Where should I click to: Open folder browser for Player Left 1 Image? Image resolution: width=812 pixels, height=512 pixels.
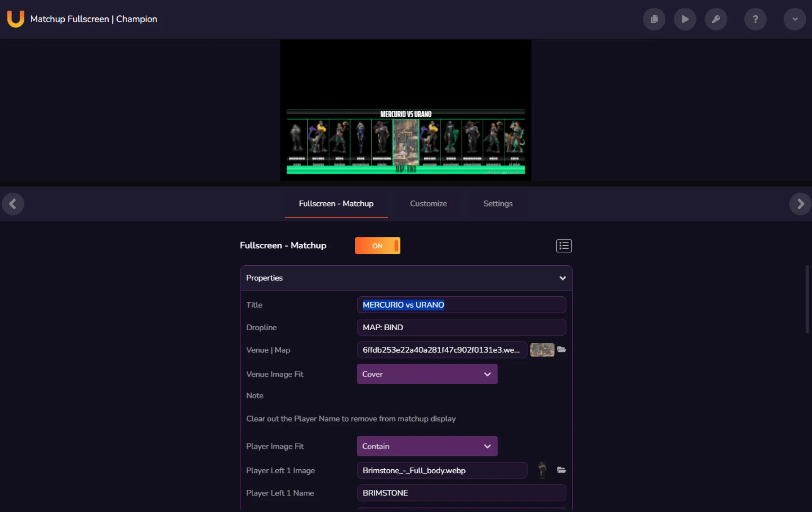point(562,470)
